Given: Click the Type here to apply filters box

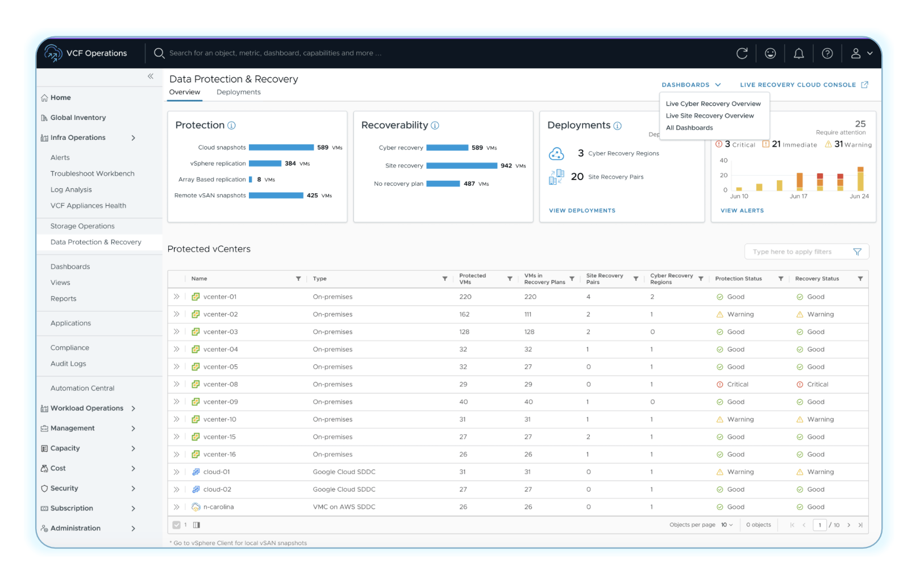Looking at the screenshot, I should (x=806, y=252).
